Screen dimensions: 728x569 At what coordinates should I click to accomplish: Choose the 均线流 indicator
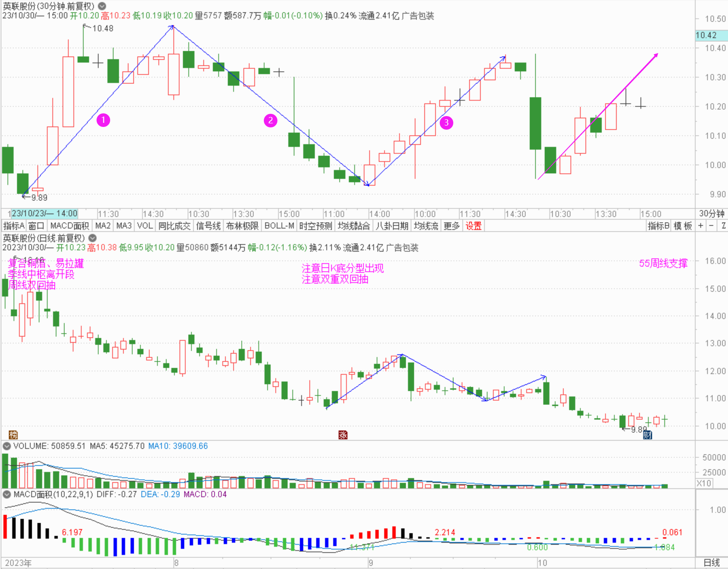pyautogui.click(x=426, y=226)
